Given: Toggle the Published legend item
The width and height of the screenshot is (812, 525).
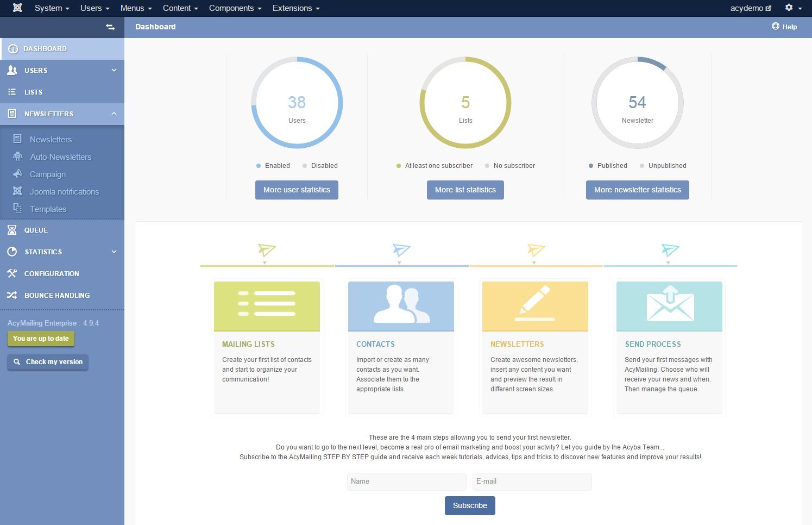Looking at the screenshot, I should click(x=608, y=166).
